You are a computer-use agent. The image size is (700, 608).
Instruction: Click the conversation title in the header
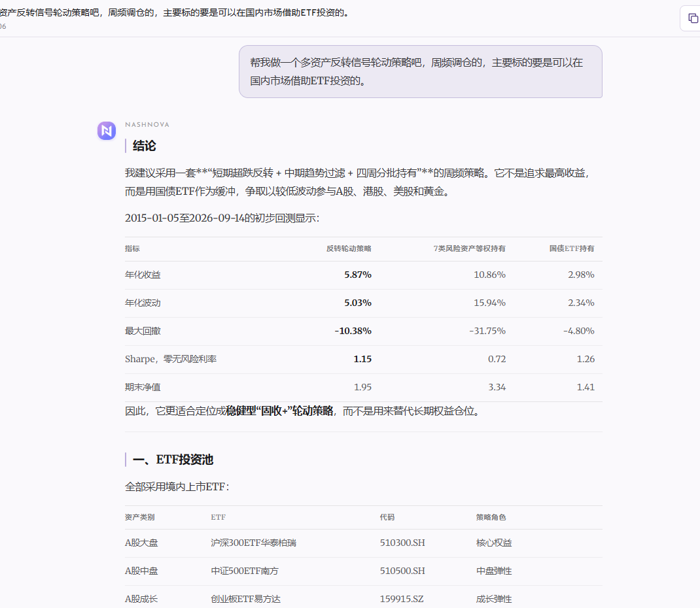pyautogui.click(x=174, y=12)
